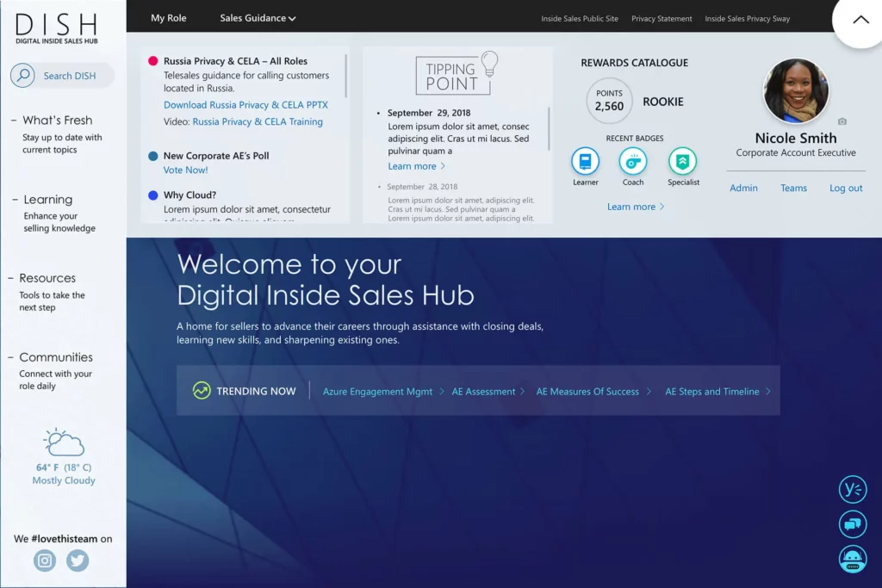Click the search magnifier icon

(22, 76)
